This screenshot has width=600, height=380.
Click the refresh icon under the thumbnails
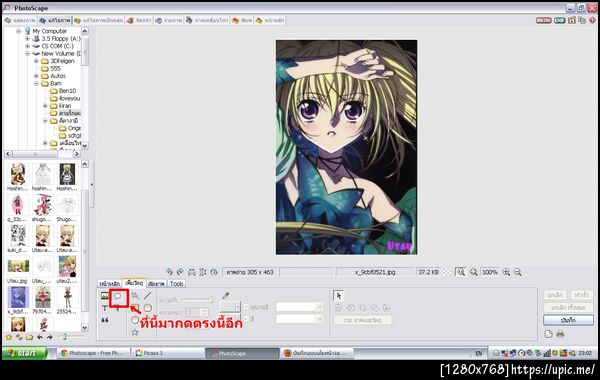tap(19, 337)
